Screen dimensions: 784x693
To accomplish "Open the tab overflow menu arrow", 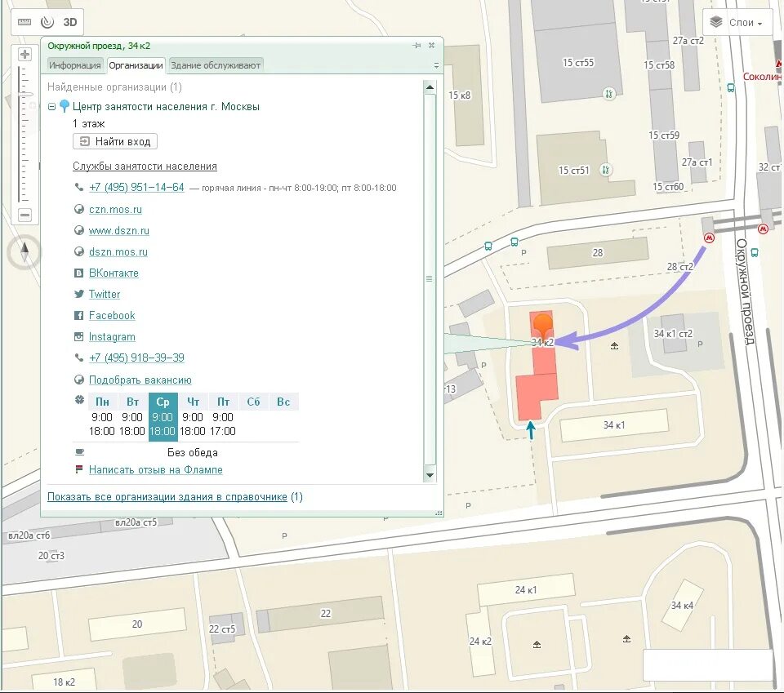I will coord(436,65).
